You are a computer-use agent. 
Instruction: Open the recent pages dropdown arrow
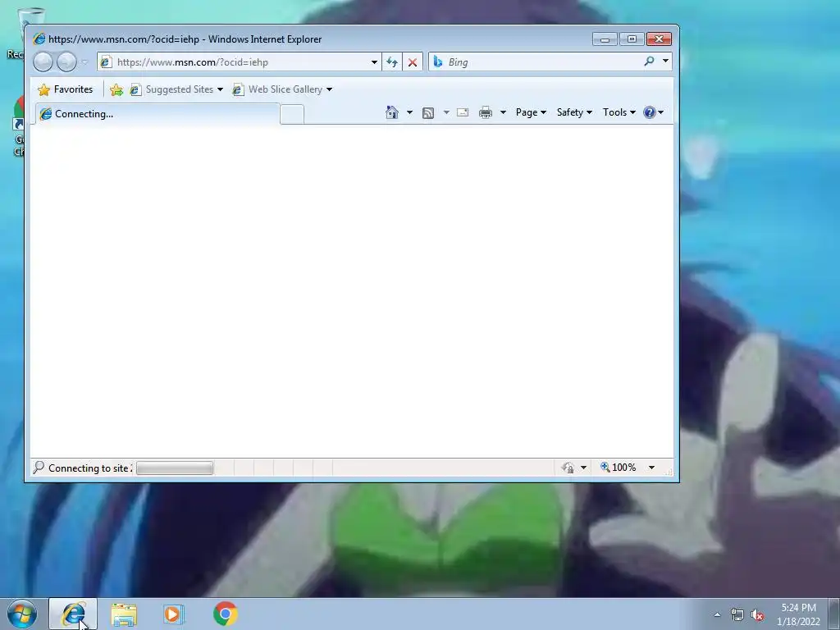pyautogui.click(x=84, y=62)
